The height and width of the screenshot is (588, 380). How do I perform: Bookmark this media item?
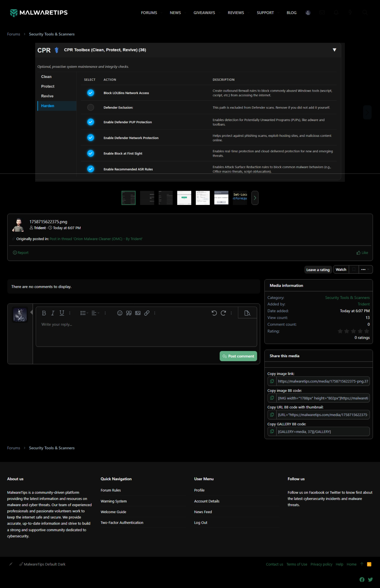click(x=354, y=270)
